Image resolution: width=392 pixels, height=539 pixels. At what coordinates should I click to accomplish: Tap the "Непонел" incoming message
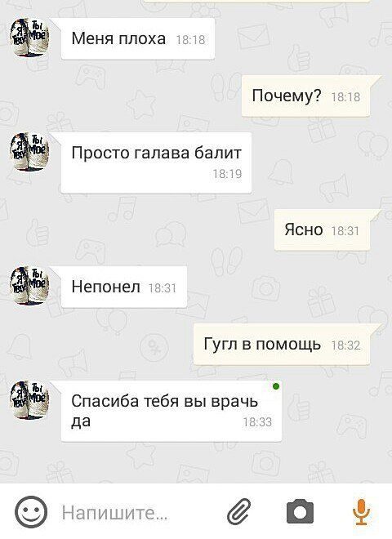(124, 287)
